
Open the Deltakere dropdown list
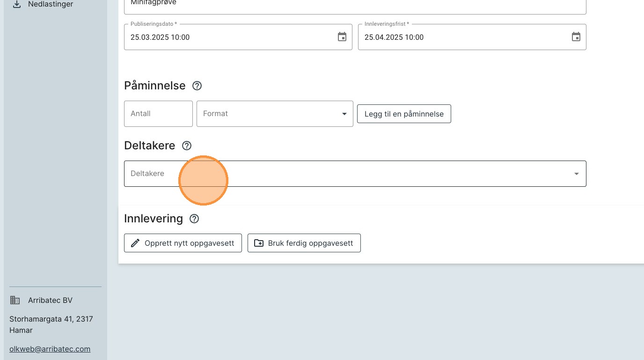[x=346, y=174]
